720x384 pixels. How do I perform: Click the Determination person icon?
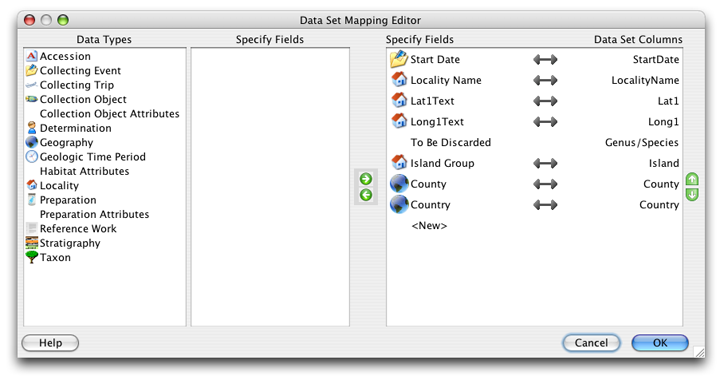31,128
